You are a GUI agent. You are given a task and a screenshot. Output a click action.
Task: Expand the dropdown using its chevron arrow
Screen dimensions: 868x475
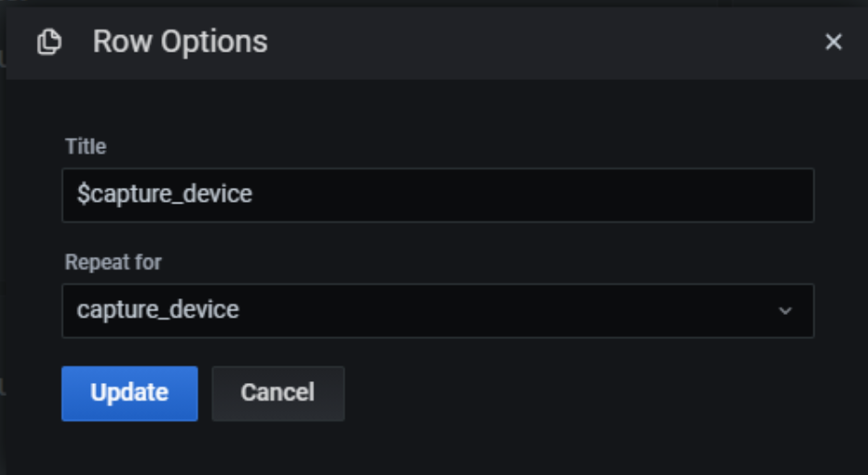click(x=785, y=311)
